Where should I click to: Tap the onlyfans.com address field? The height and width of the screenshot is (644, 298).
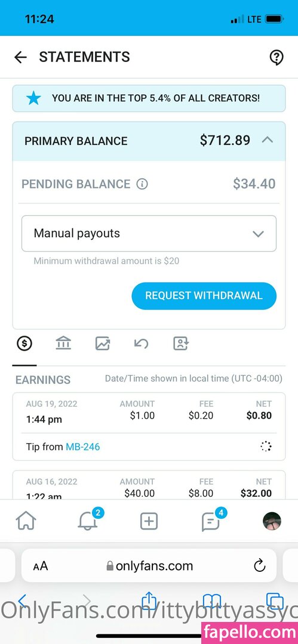149,566
